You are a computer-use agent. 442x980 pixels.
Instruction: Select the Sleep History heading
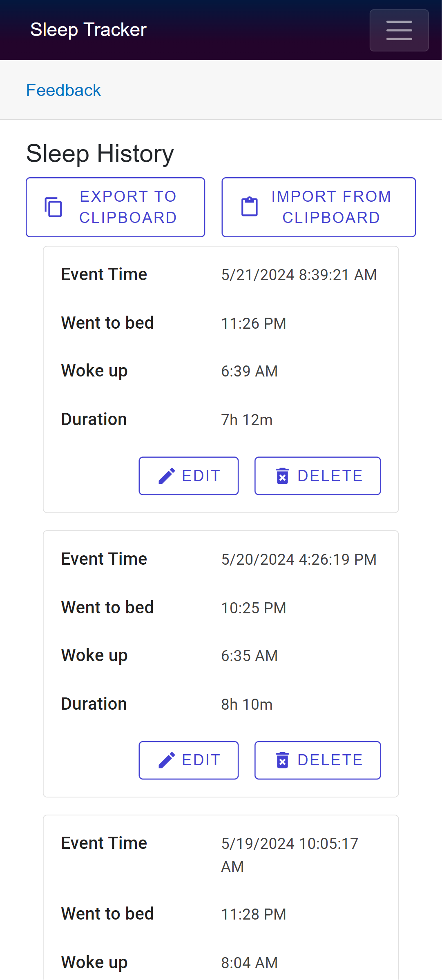coord(100,154)
